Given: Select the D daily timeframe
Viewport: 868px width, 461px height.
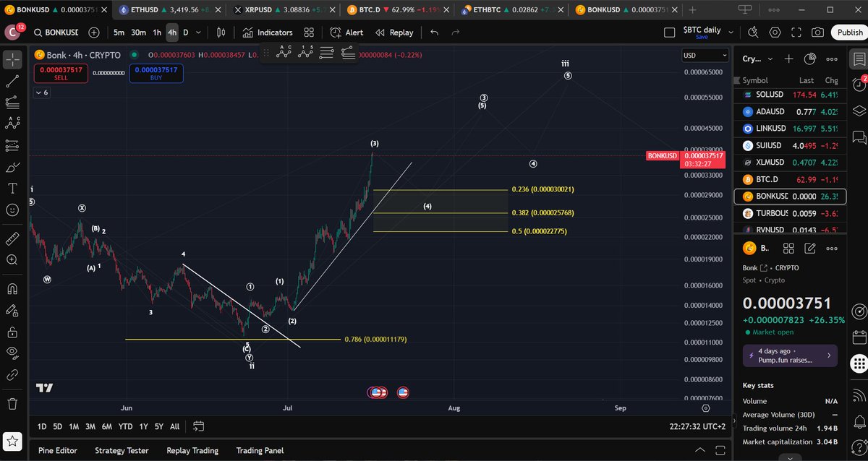Looking at the screenshot, I should coord(186,33).
